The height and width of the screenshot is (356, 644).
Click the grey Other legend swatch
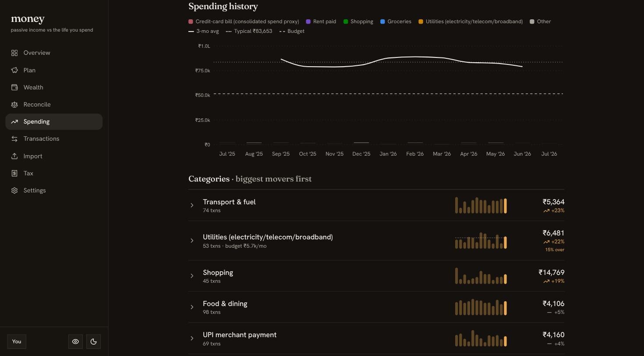point(532,21)
